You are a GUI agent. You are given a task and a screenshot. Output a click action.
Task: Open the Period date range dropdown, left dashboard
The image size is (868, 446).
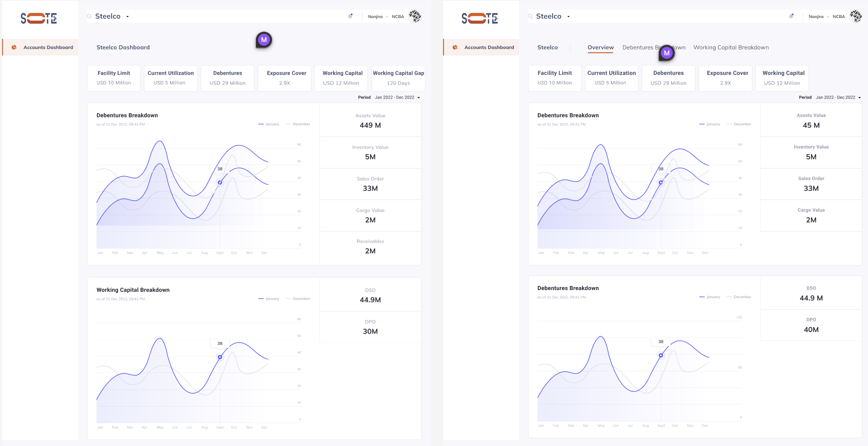pyautogui.click(x=397, y=97)
